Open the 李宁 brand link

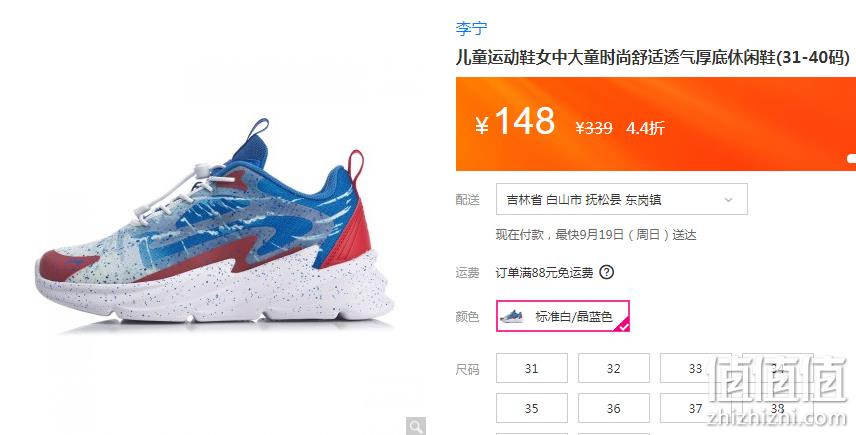click(x=472, y=28)
